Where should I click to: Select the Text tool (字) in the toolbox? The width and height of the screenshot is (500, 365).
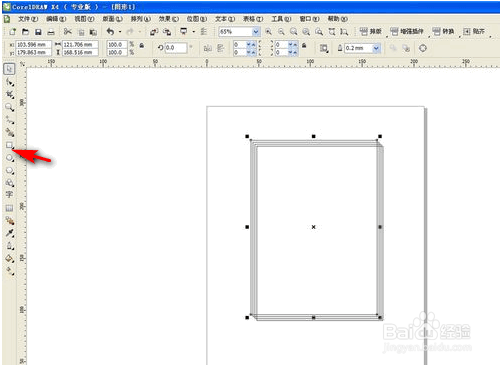coord(9,195)
